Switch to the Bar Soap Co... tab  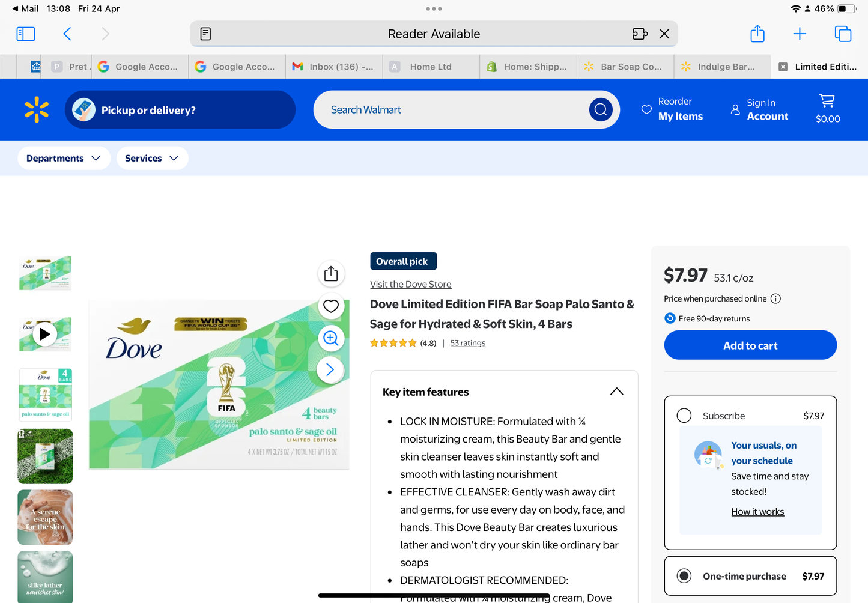pos(625,67)
